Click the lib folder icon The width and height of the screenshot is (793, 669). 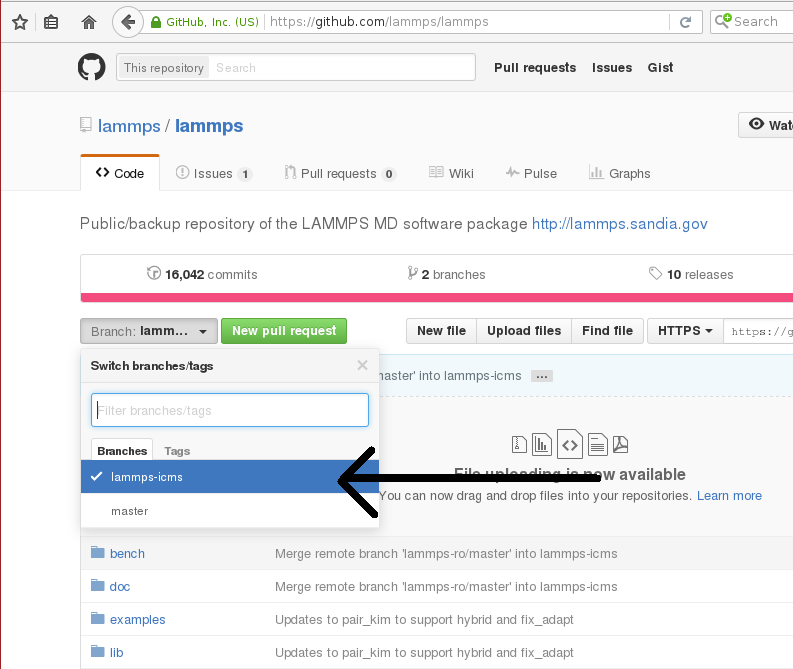[x=98, y=651]
